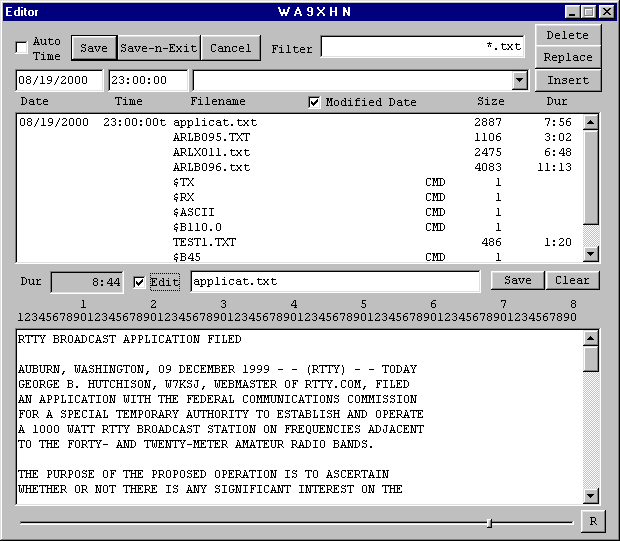Click text editor scroll up arrow
The image size is (620, 541).
coord(590,338)
